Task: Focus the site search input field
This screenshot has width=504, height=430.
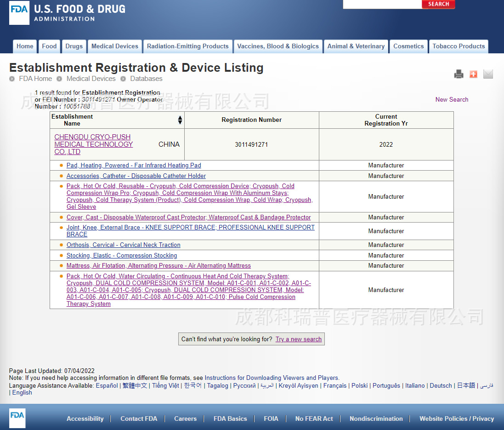Action: (382, 4)
